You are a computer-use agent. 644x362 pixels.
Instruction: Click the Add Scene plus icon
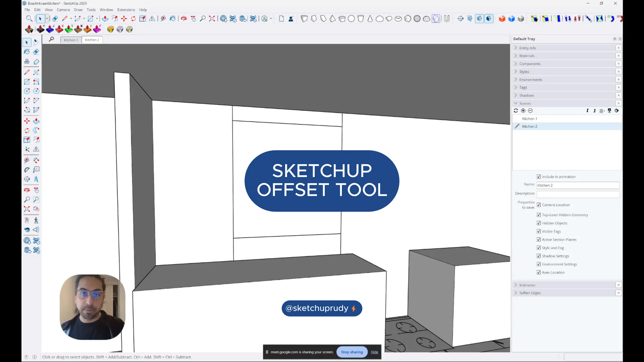coord(523,111)
